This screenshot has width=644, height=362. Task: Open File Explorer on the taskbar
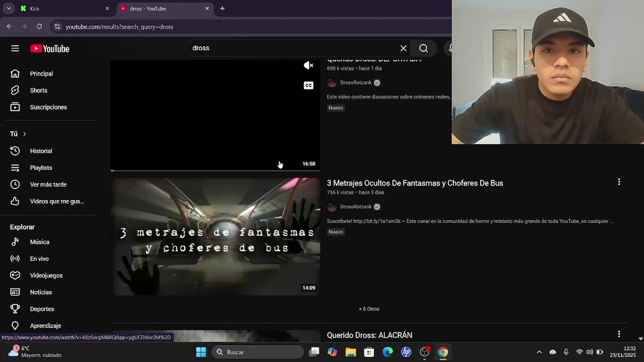coord(351,352)
